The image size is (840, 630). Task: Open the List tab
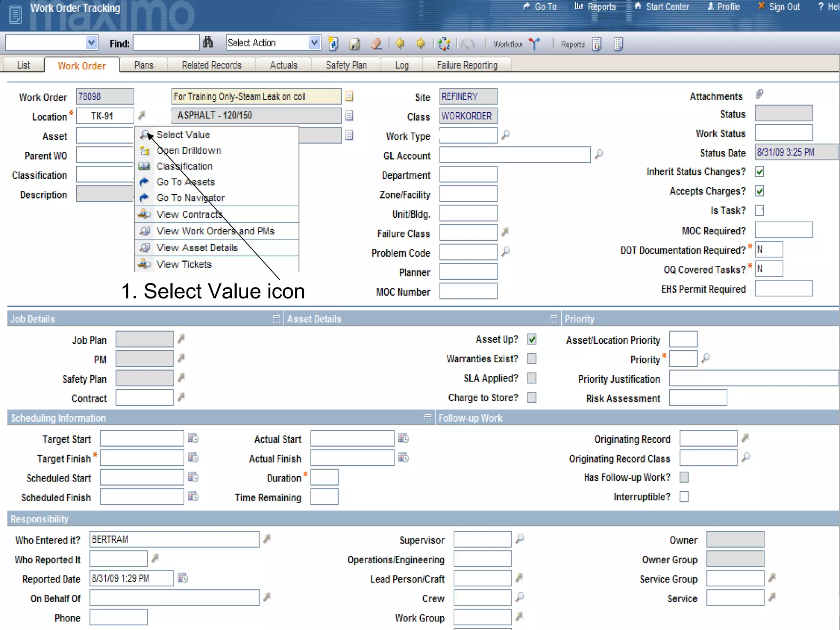click(23, 65)
